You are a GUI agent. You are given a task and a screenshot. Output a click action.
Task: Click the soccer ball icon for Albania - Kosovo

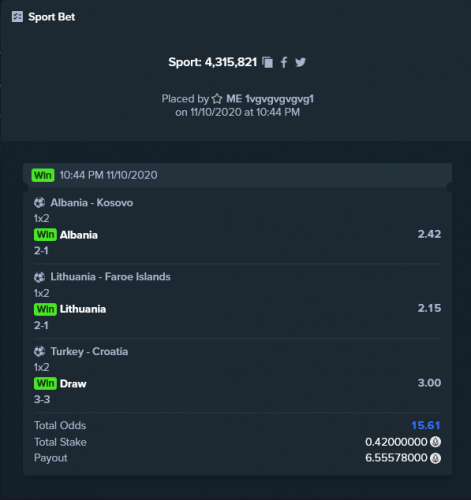tap(39, 203)
